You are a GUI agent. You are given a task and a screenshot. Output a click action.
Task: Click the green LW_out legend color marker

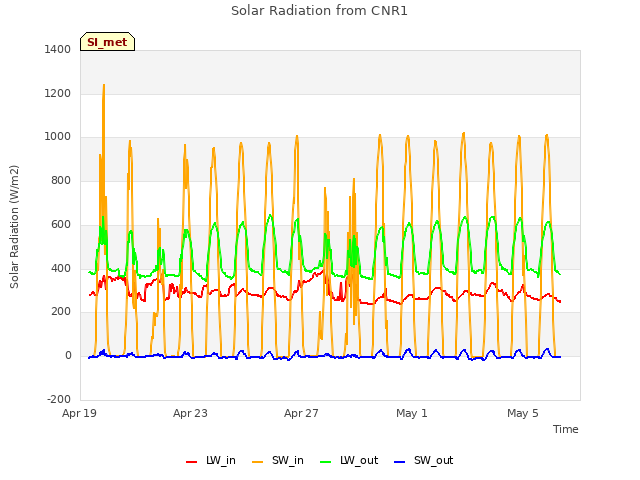(326, 462)
